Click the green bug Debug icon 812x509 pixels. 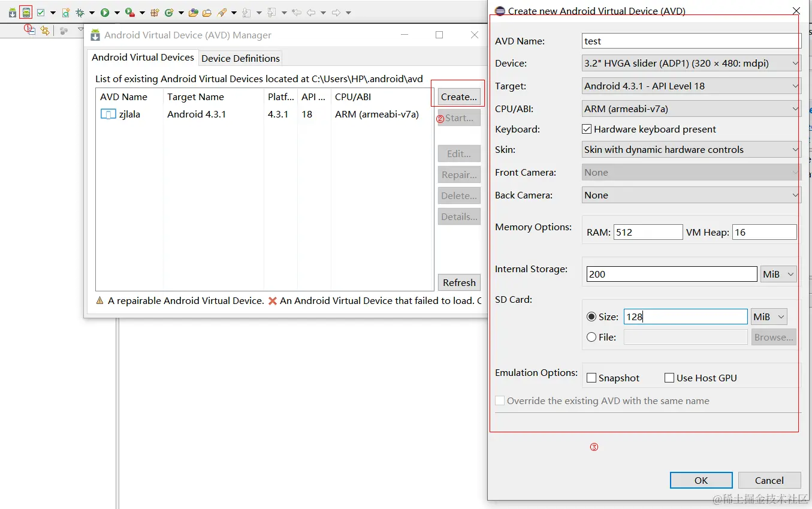click(x=79, y=13)
